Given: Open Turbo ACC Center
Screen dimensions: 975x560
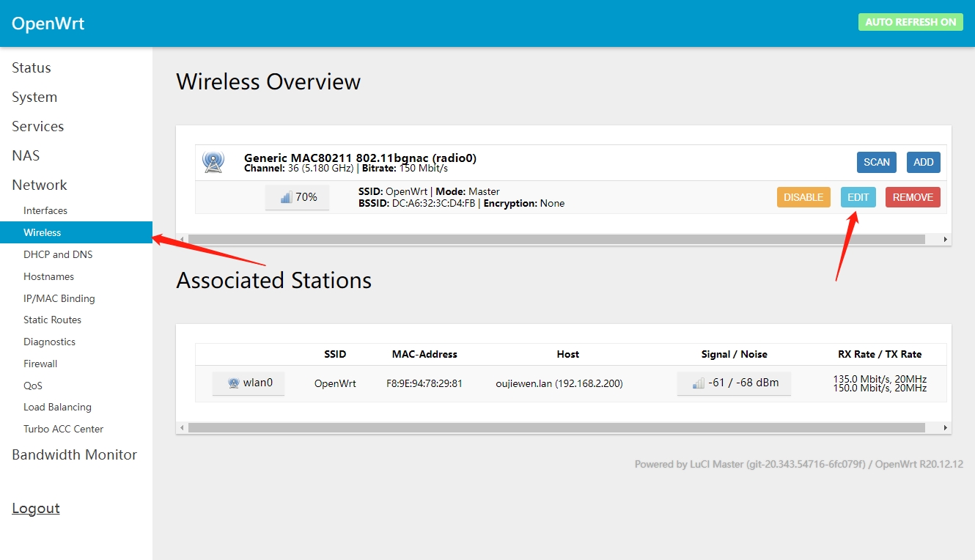Looking at the screenshot, I should 64,429.
